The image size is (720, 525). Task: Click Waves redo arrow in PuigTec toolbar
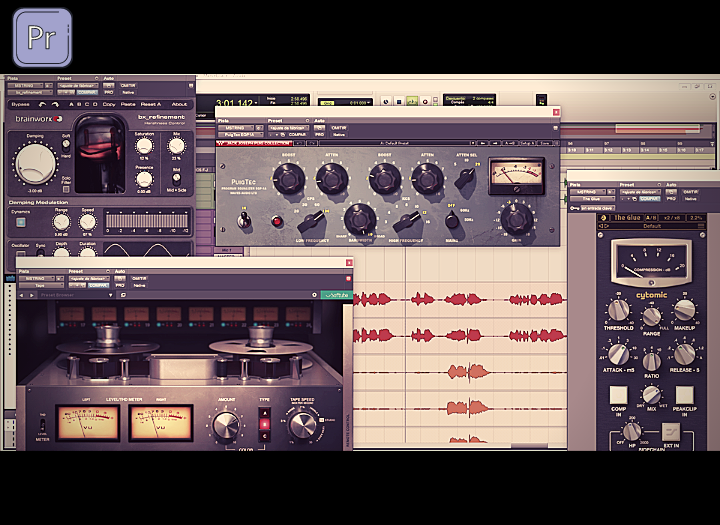click(x=312, y=143)
